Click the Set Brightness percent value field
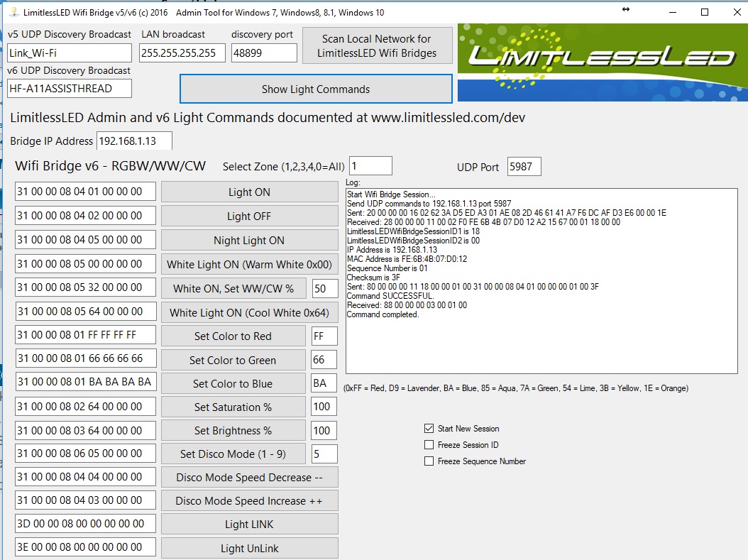 [324, 431]
